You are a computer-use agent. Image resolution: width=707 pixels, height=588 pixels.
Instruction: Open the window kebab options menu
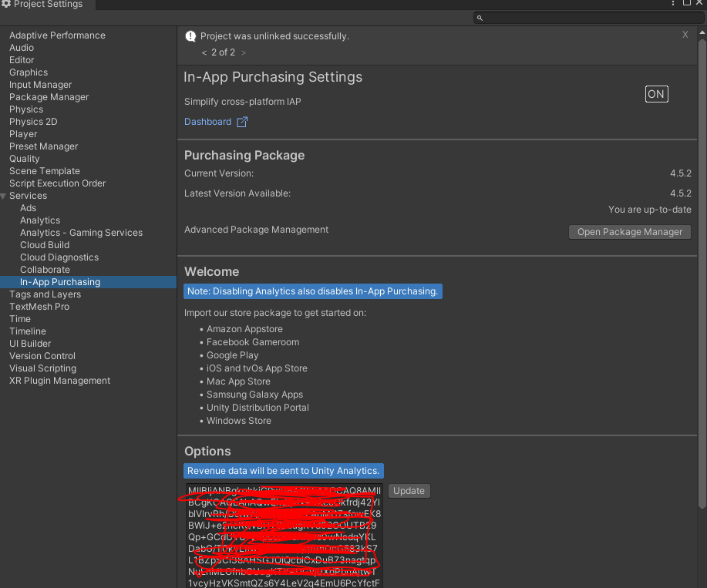pos(673,3)
